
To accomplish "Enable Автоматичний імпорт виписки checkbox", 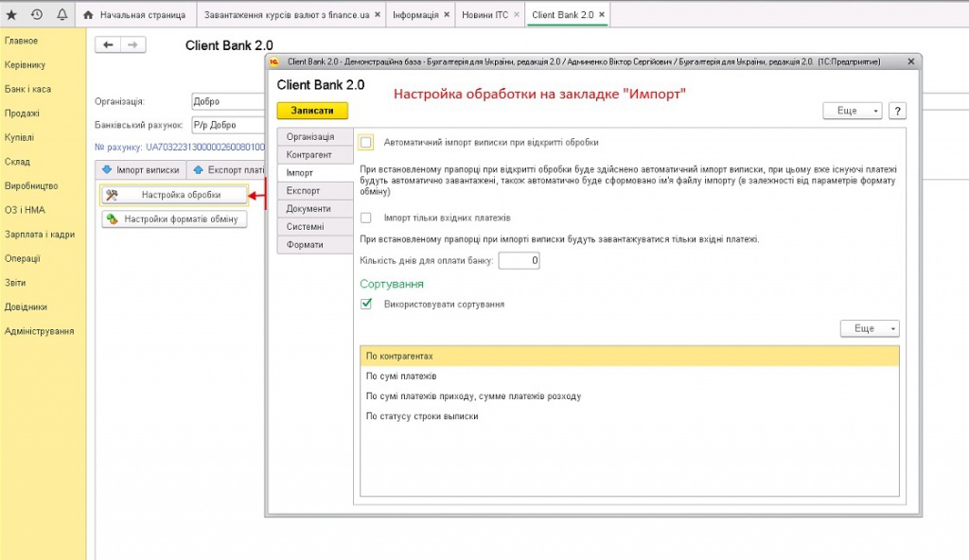I will point(366,142).
